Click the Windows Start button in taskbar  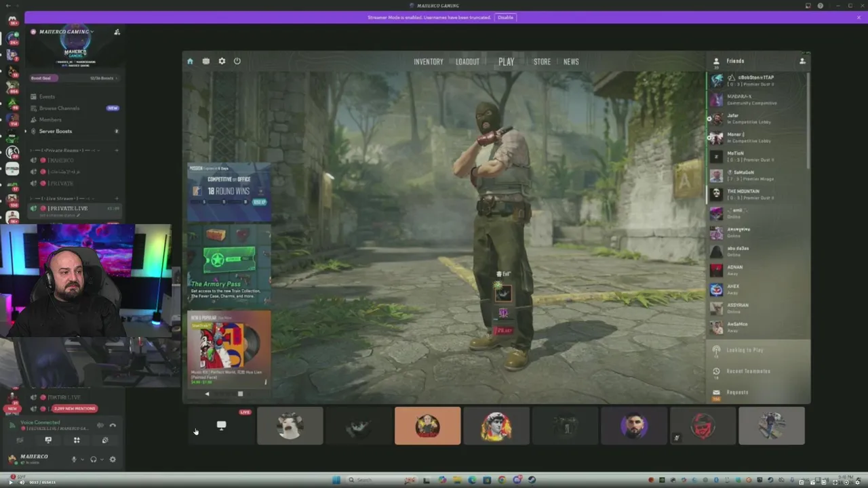pos(336,480)
